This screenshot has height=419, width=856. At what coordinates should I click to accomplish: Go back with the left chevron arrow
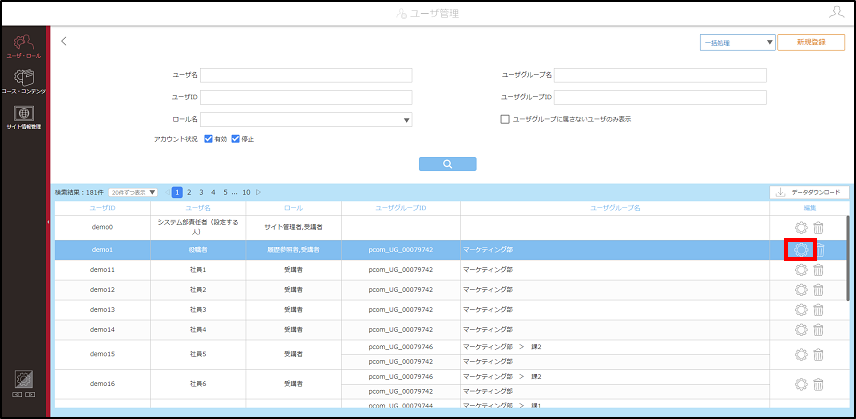(64, 41)
